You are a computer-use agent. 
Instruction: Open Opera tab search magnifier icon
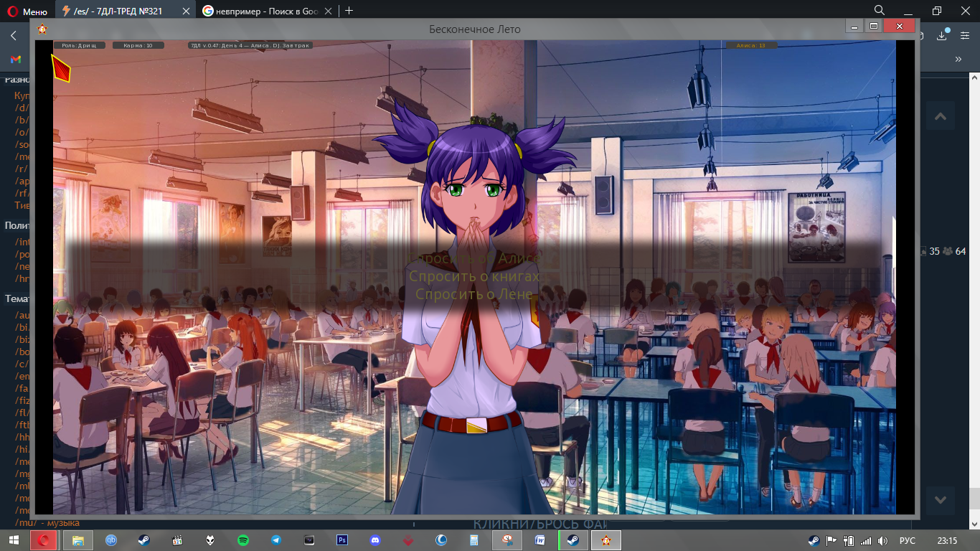tap(880, 10)
